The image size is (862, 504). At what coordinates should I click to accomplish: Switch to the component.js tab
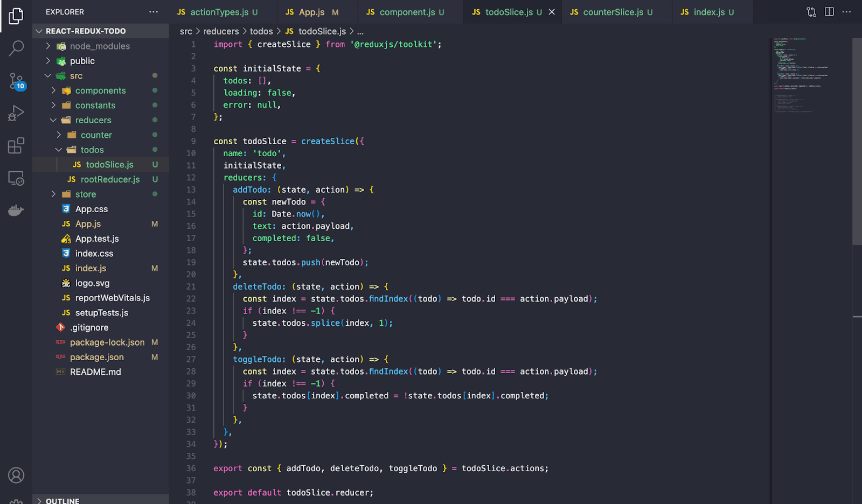point(411,12)
